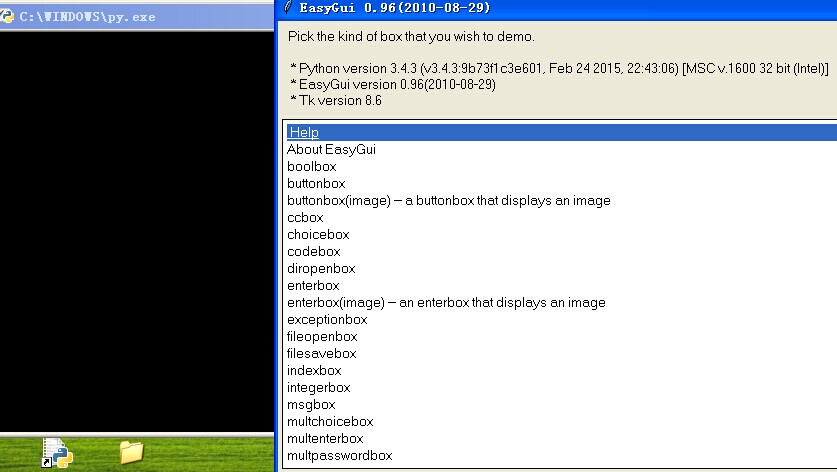
Task: Select diropenbox list item
Action: [x=321, y=268]
